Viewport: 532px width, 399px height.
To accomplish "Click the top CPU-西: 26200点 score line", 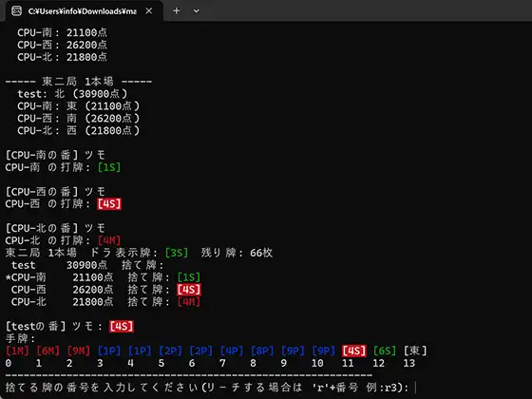I will tap(63, 45).
